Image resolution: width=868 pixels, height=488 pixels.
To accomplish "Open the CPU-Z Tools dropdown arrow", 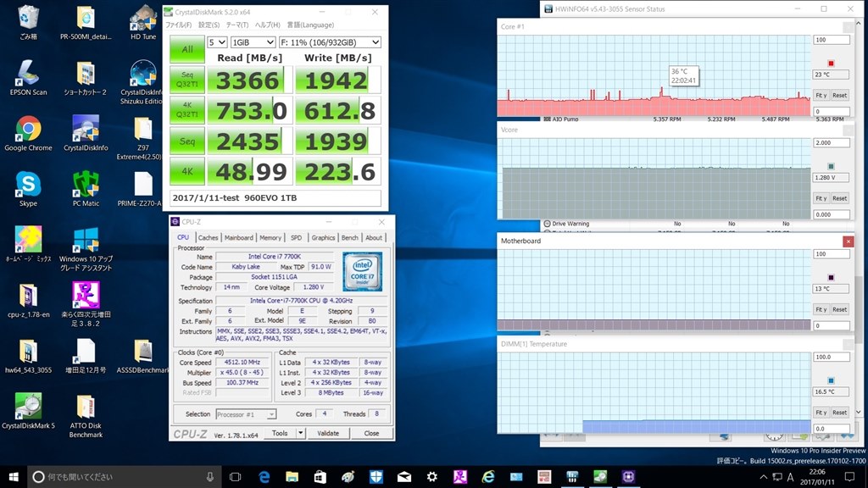I will point(301,433).
